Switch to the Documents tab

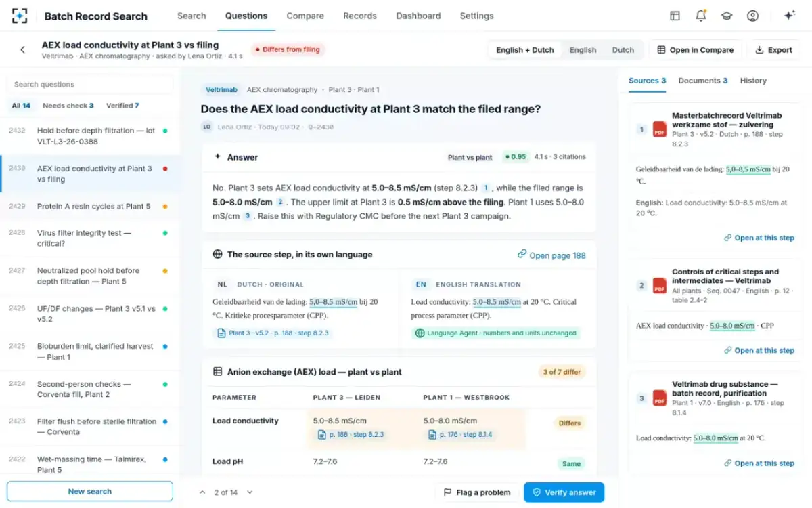(702, 81)
